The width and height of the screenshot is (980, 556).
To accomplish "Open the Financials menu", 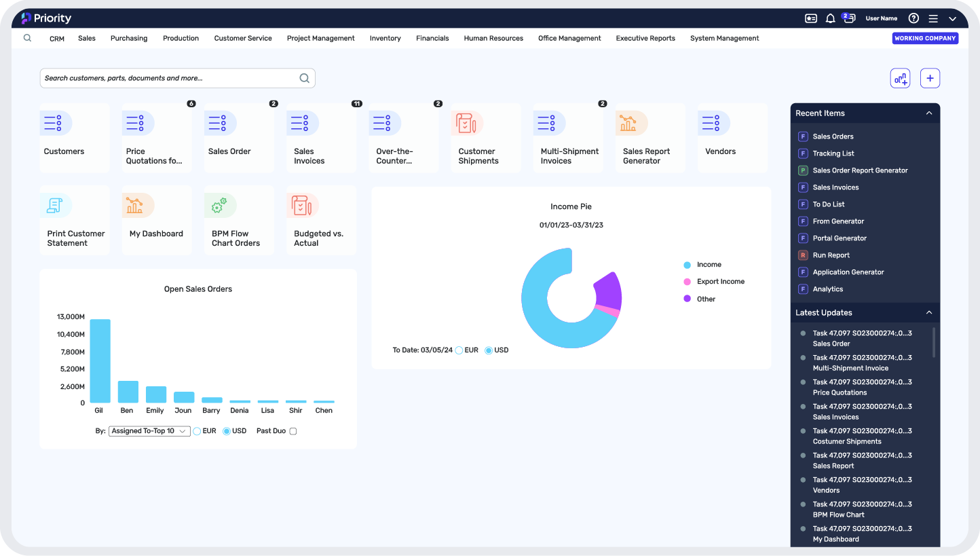I will (x=432, y=39).
